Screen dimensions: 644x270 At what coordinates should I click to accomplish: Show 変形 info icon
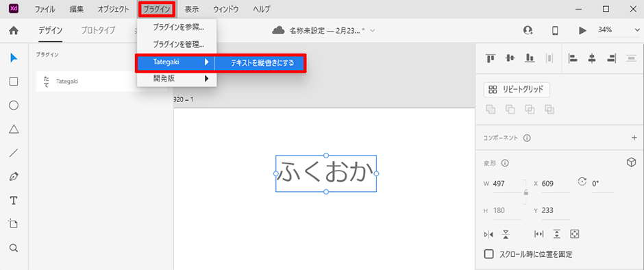(x=505, y=163)
